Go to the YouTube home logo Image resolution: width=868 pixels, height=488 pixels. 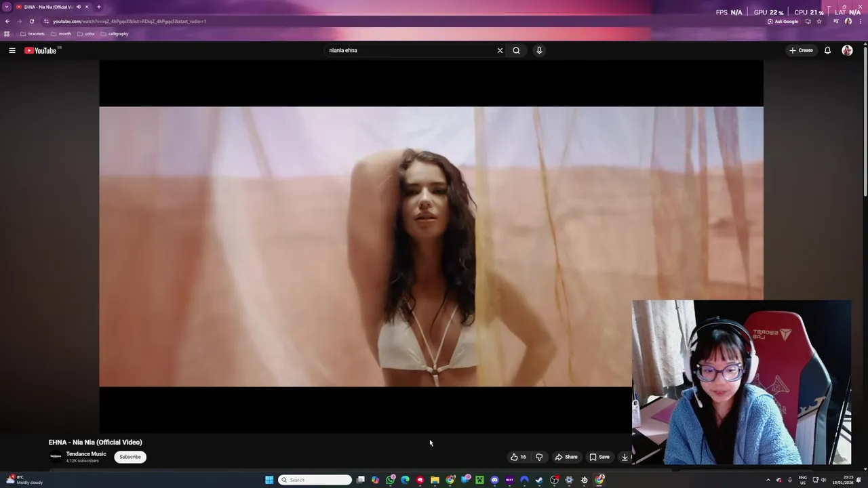(x=41, y=51)
